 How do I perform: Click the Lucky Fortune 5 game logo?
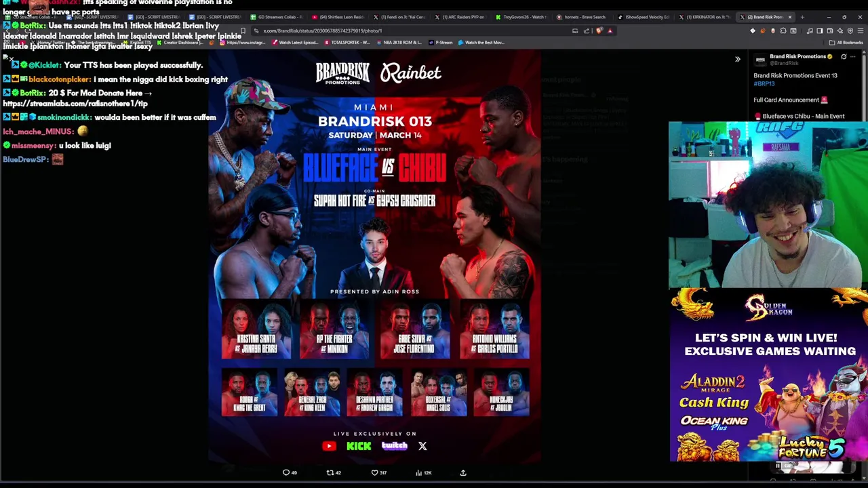click(x=812, y=448)
